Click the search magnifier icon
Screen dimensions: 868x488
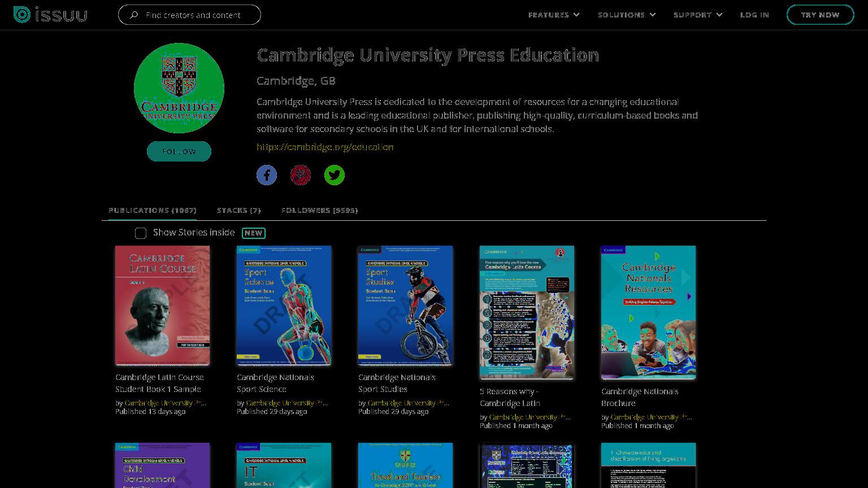click(134, 15)
